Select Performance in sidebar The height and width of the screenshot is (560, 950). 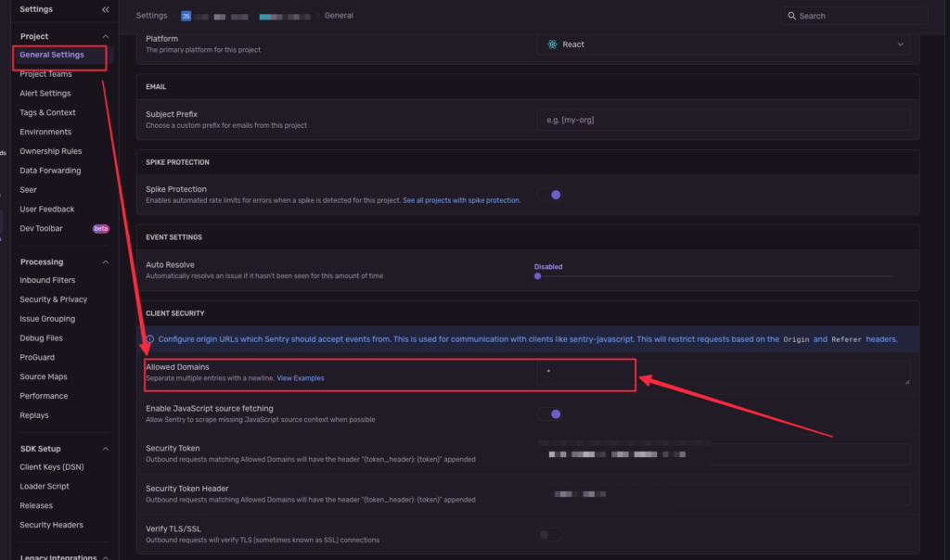pyautogui.click(x=44, y=397)
